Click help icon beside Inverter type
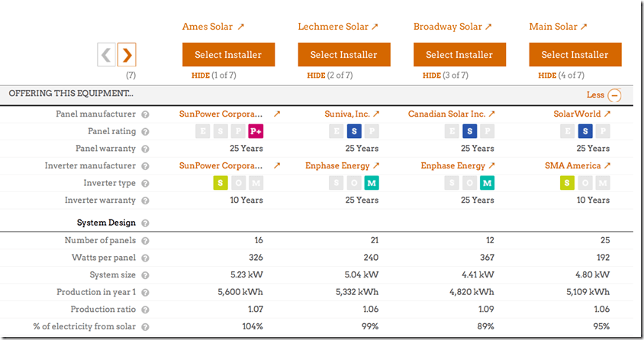Viewport: 644px width, 340px height. [x=145, y=184]
